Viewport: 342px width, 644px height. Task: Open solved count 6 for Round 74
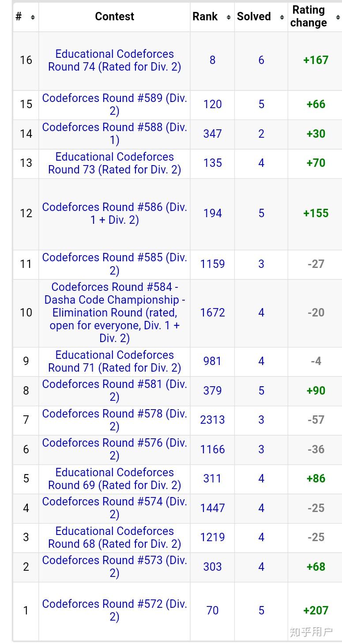[x=261, y=60]
